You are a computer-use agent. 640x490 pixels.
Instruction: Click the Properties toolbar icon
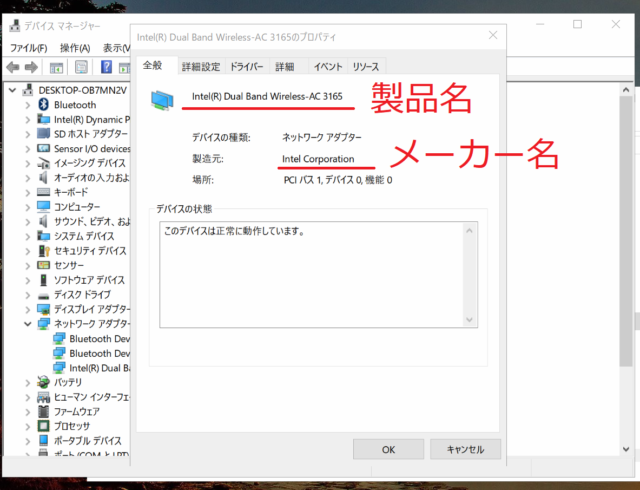click(x=81, y=67)
